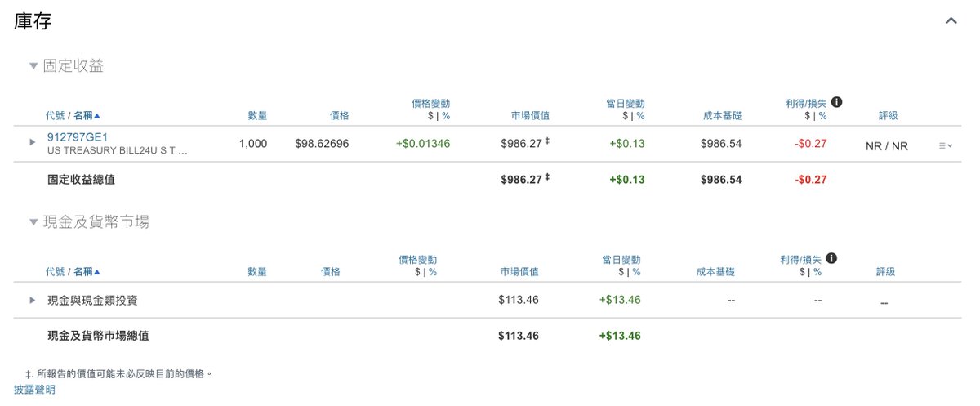Click info icon beside 利得/損失 in fixed income table
The width and height of the screenshot is (980, 406).
click(837, 103)
